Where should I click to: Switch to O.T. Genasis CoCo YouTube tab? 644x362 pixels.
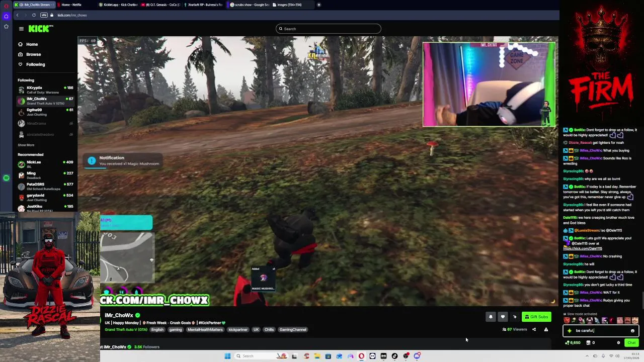click(159, 5)
